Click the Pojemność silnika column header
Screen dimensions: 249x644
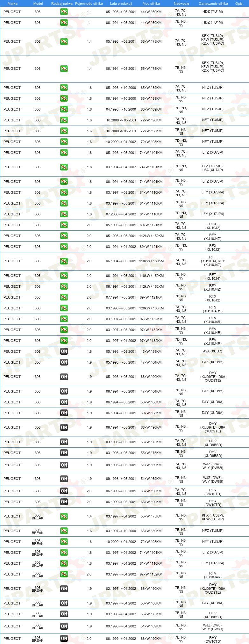[x=89, y=4]
